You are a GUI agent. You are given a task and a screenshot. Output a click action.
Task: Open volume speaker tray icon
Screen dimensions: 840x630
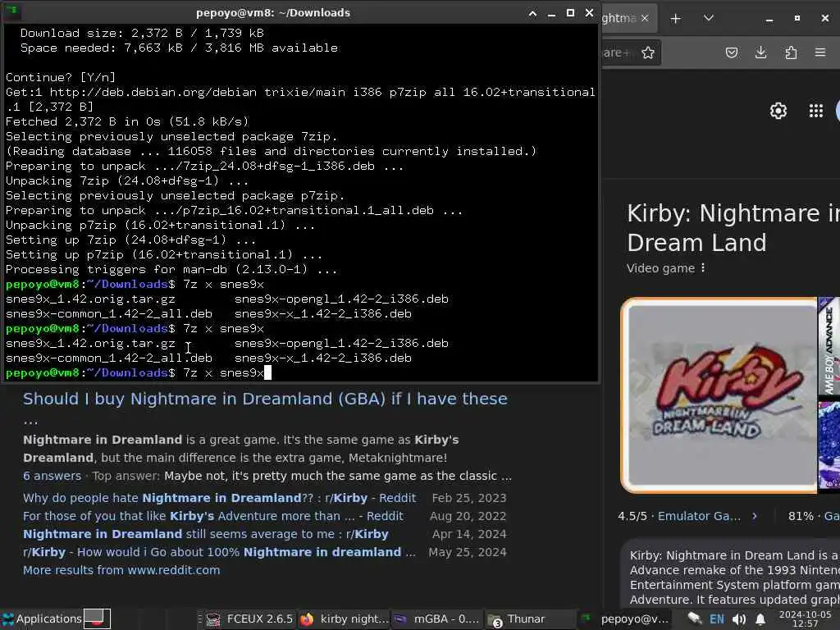[x=739, y=619]
